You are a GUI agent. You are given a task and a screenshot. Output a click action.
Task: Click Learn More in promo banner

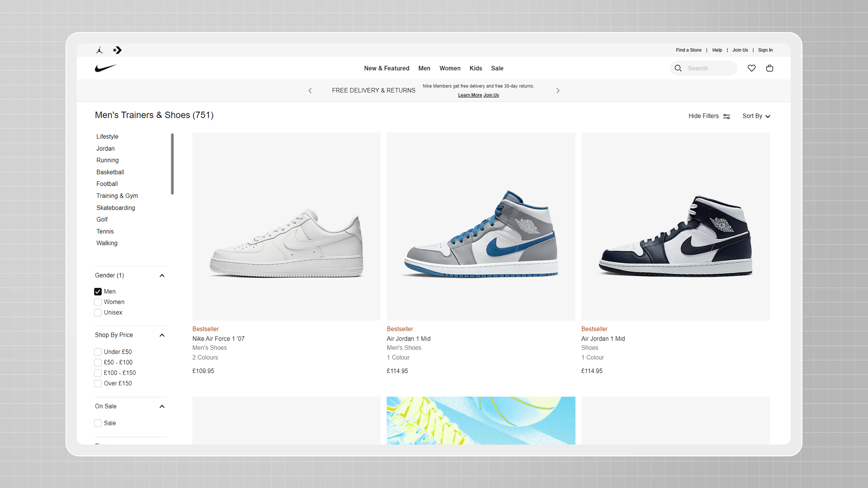click(x=470, y=95)
